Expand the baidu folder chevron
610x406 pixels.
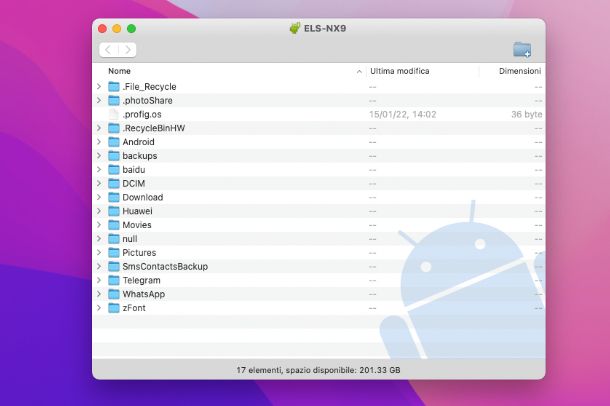(99, 170)
